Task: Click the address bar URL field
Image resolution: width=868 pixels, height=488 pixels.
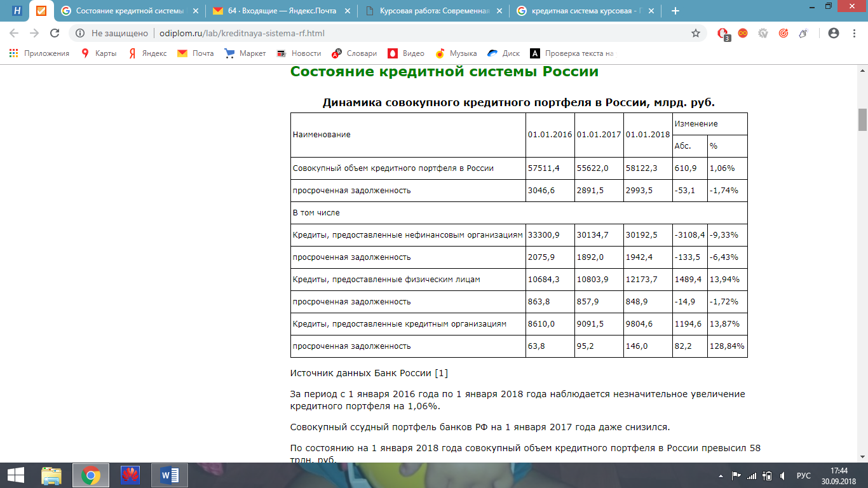Action: click(419, 33)
